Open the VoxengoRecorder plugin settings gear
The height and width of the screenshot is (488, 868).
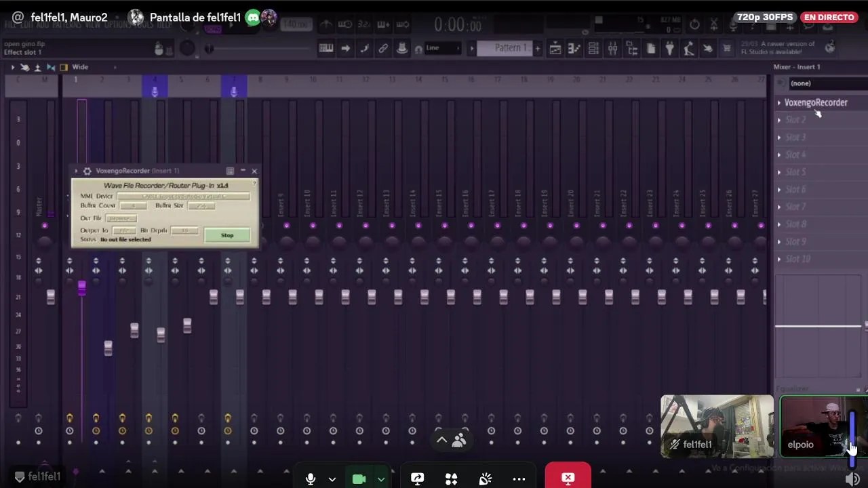tap(87, 171)
